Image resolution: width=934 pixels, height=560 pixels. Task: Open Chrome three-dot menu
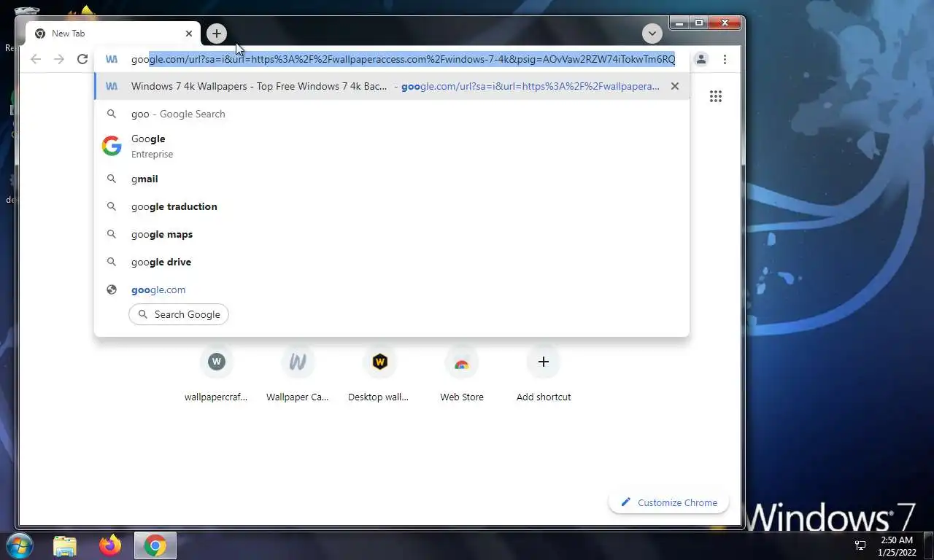click(725, 59)
